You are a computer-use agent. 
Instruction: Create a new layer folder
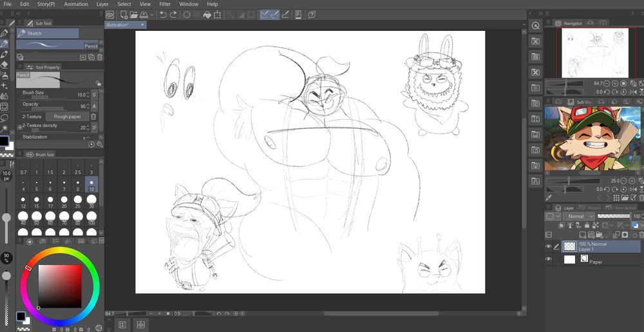600,235
